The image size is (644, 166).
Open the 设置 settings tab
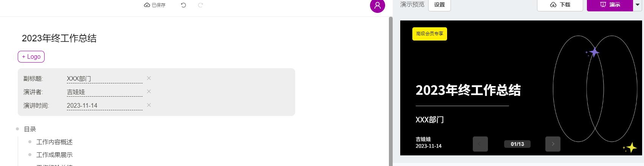point(440,5)
